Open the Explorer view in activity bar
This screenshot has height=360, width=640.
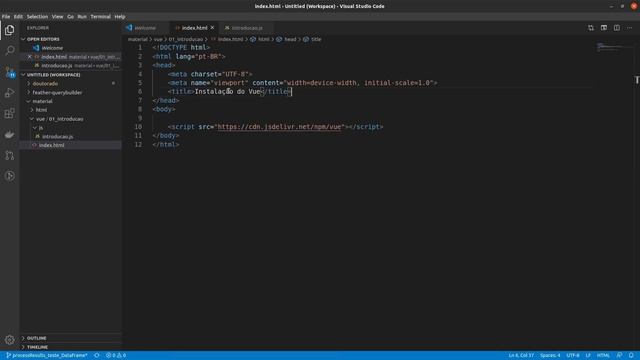(9, 30)
